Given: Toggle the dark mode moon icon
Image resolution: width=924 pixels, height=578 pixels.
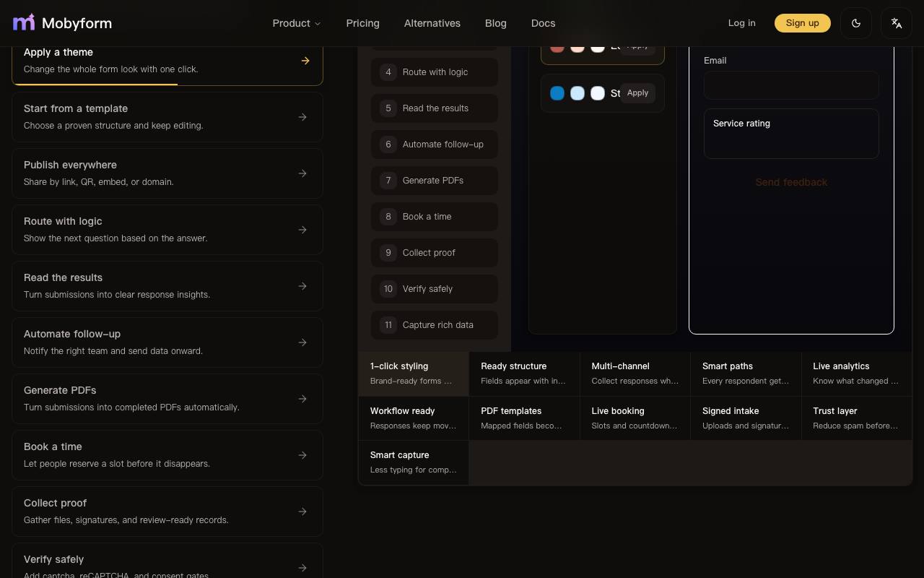Looking at the screenshot, I should (856, 23).
